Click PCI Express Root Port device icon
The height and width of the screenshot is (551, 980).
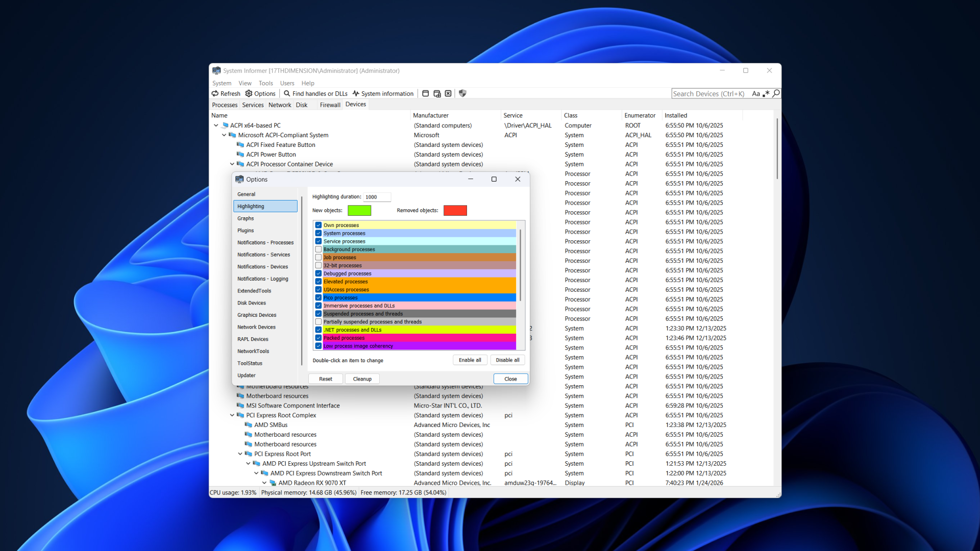(x=249, y=454)
